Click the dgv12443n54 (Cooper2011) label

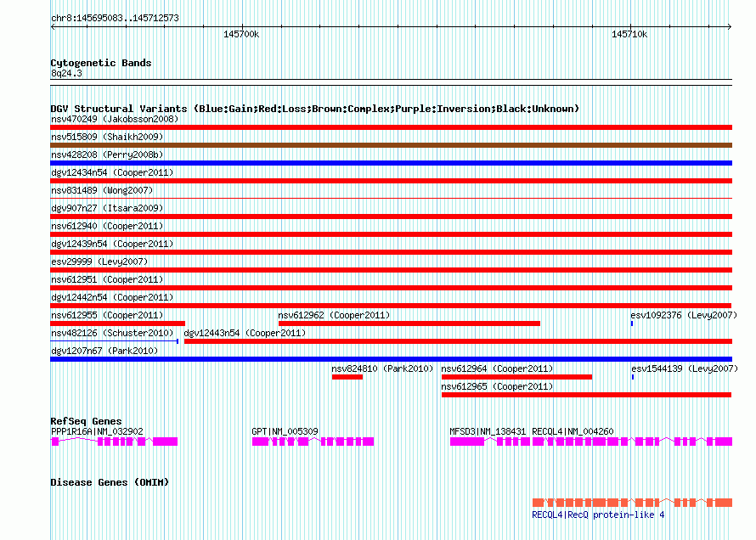click(x=245, y=333)
